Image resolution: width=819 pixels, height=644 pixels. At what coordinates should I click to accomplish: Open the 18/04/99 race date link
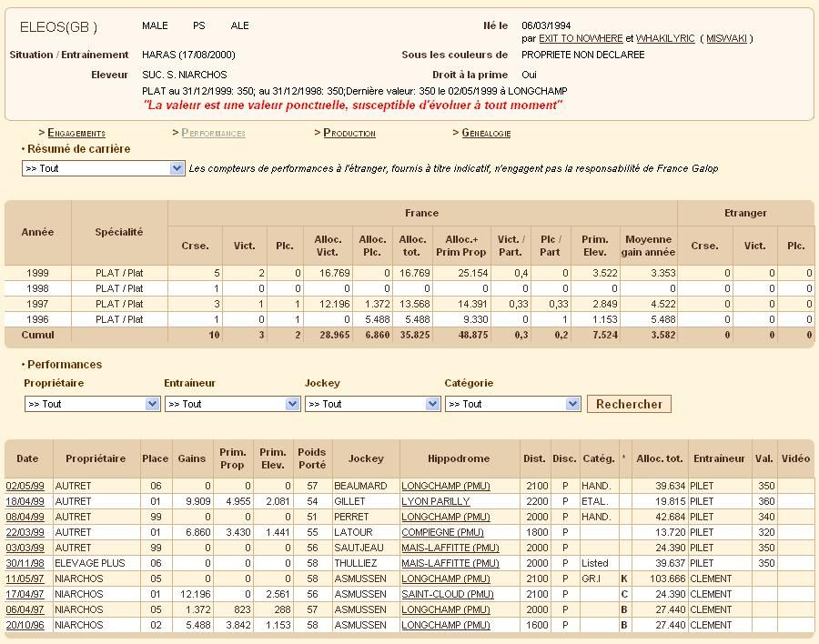(24, 501)
